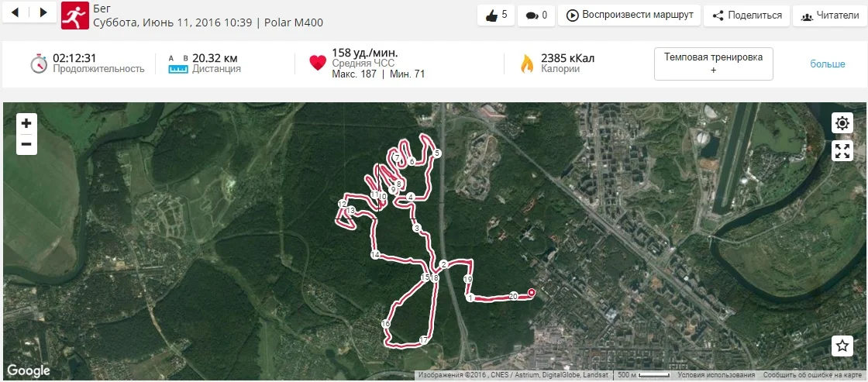
Task: Click kilometer marker 5 on route
Action: 437,153
